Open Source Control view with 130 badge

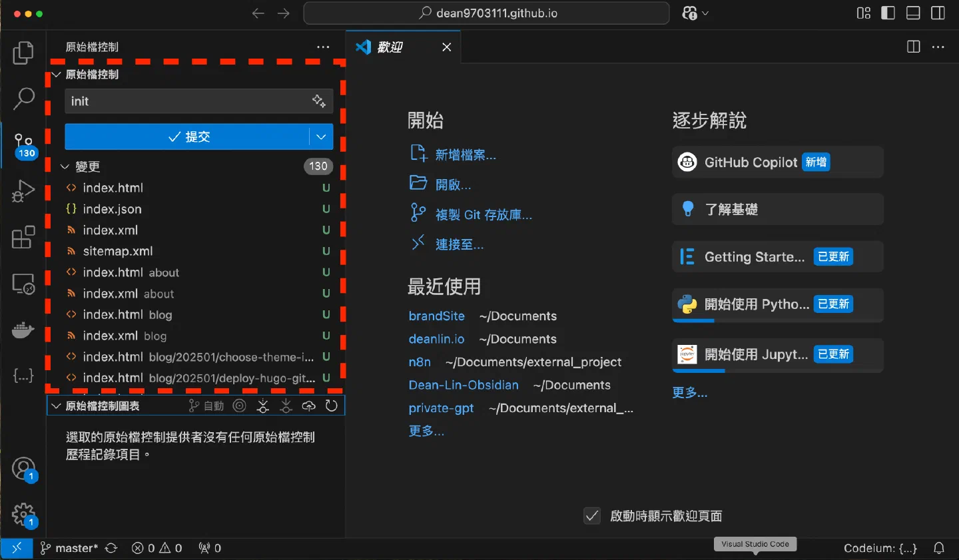23,144
